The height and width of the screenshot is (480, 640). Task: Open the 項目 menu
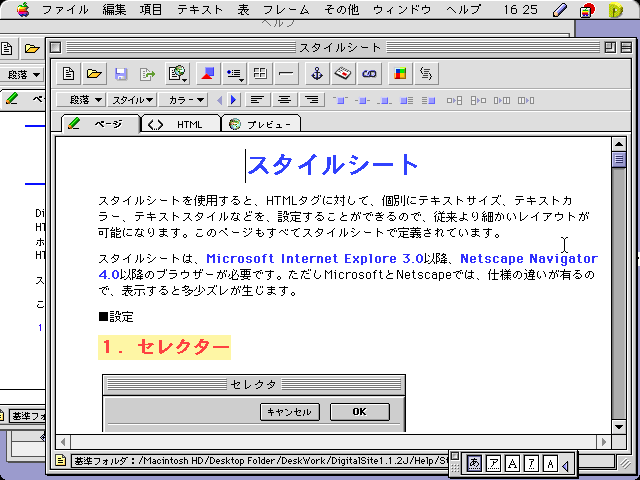point(151,9)
